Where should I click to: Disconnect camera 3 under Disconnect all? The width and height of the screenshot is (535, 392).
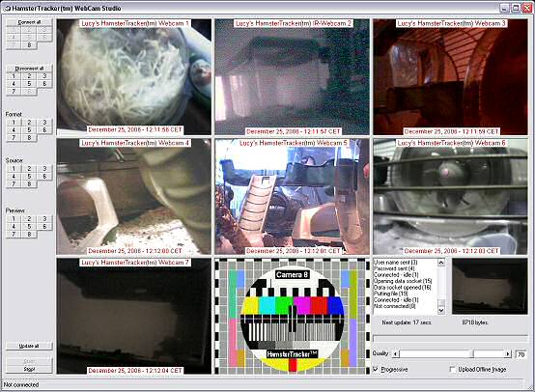click(x=44, y=76)
